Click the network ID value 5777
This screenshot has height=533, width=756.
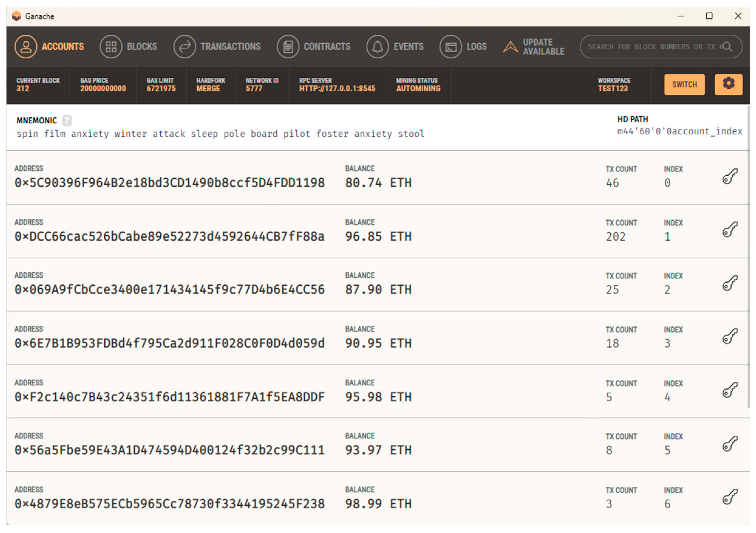(x=254, y=88)
